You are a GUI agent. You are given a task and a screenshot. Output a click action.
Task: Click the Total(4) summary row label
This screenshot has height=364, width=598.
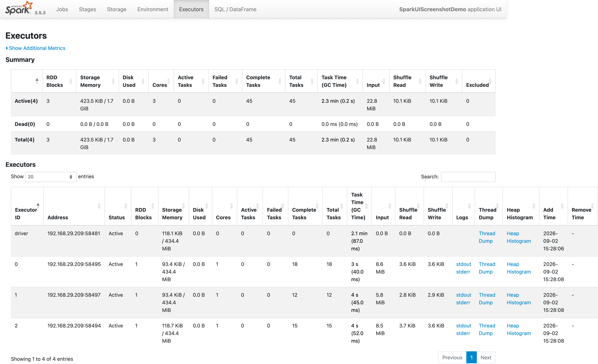tap(25, 139)
